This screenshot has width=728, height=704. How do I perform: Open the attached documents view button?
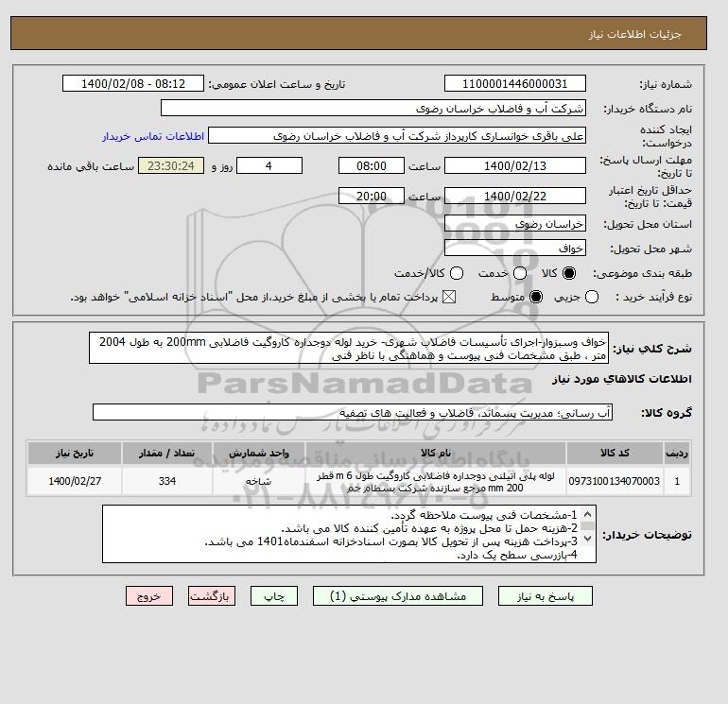click(x=398, y=596)
